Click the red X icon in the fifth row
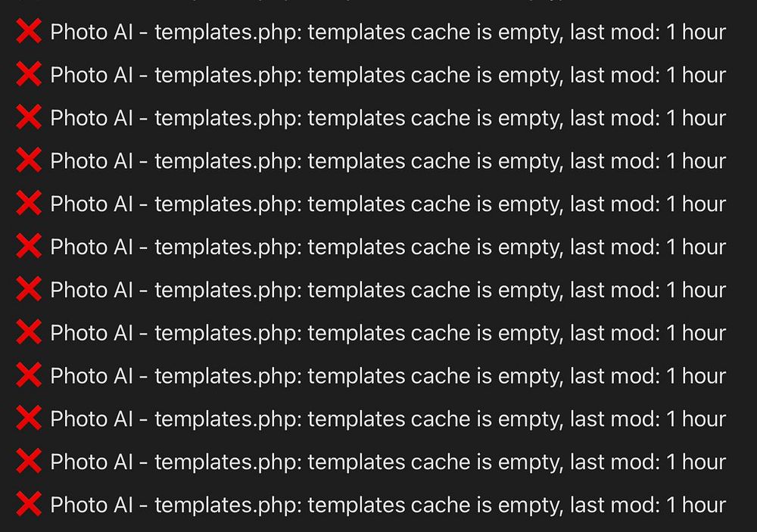The image size is (757, 532). (x=28, y=204)
